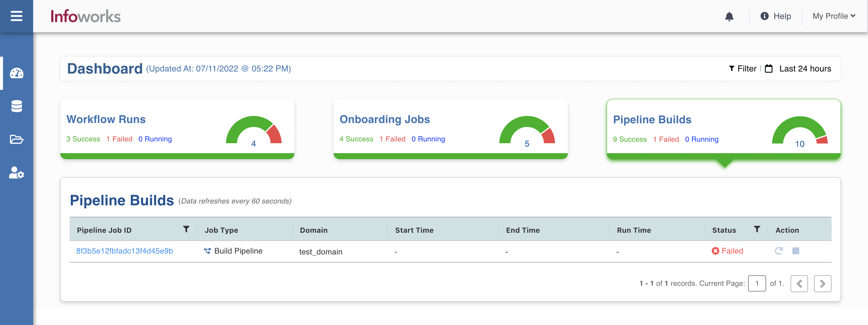This screenshot has width=868, height=325.
Task: Click '1 Failed' under Pipeline Builds card
Action: pos(666,139)
